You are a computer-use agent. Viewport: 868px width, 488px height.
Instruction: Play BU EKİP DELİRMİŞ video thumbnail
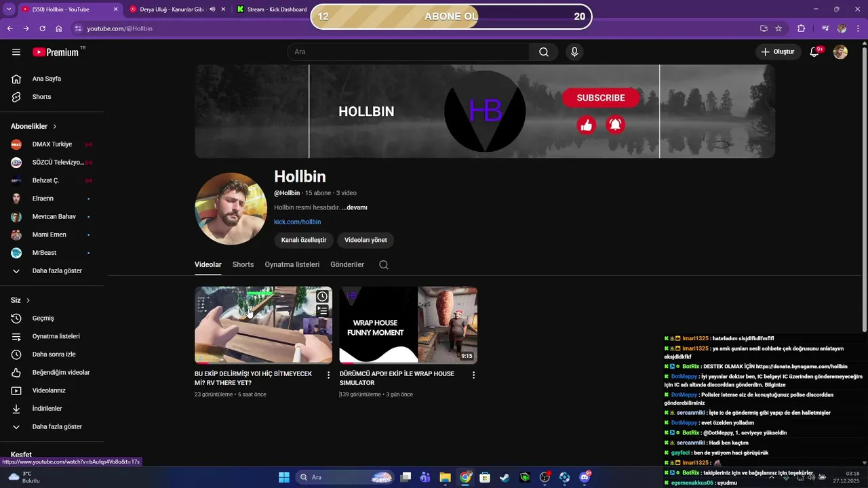263,325
